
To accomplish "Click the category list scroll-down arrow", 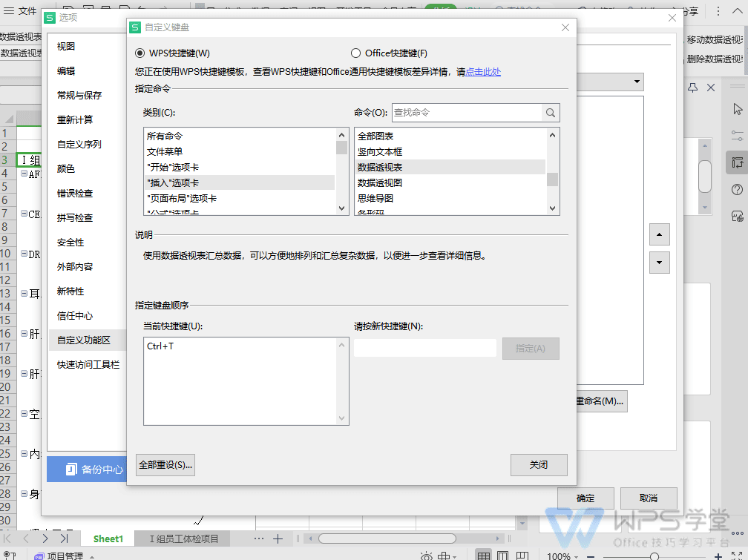I will click(341, 208).
